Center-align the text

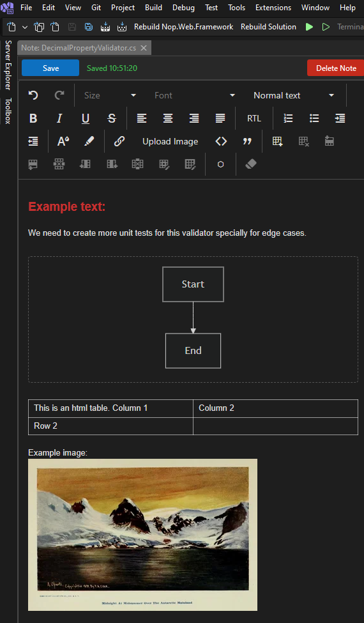click(168, 118)
